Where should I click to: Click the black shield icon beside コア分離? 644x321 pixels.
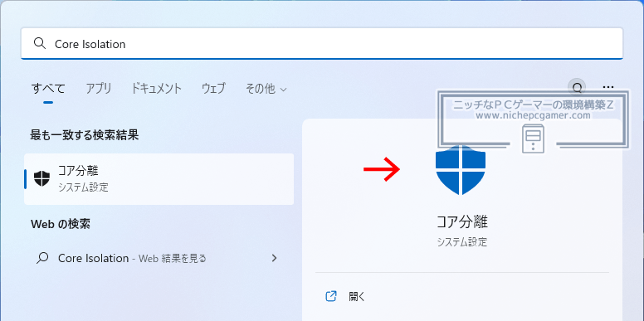[41, 178]
